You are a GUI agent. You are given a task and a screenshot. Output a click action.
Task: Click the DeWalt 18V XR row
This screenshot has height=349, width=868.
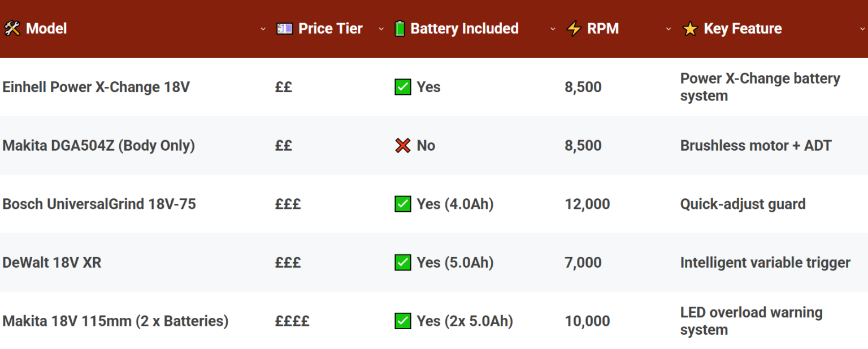pos(52,263)
